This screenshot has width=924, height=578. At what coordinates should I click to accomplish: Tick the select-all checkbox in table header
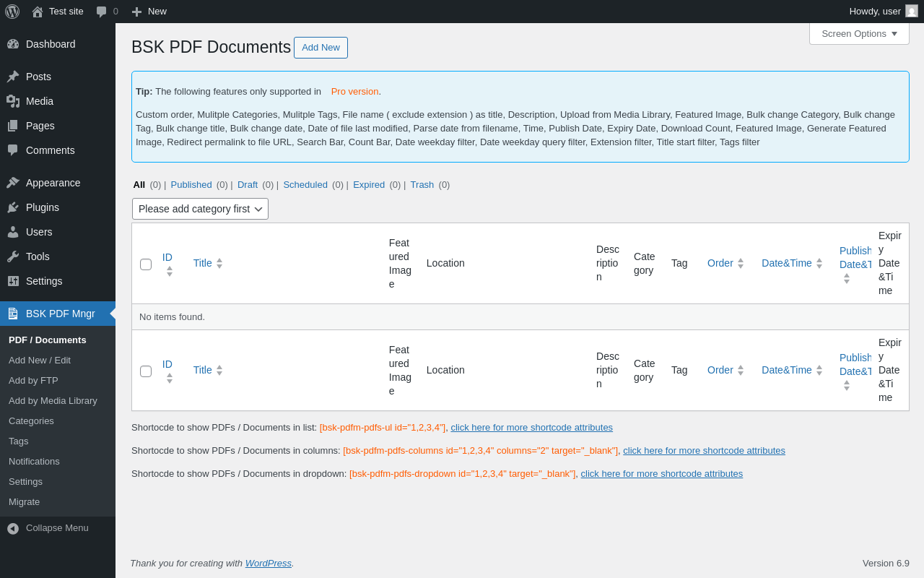(146, 264)
